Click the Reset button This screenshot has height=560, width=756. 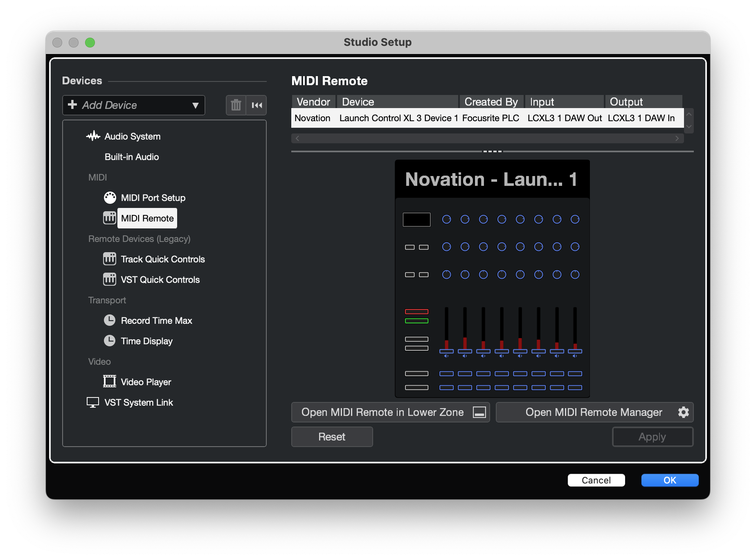tap(332, 437)
